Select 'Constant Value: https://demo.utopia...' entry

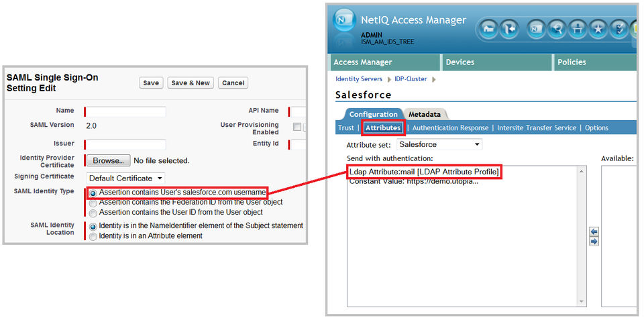tap(414, 182)
